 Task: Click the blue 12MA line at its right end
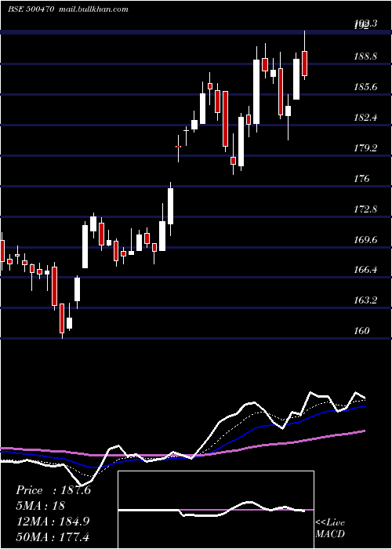point(364,406)
